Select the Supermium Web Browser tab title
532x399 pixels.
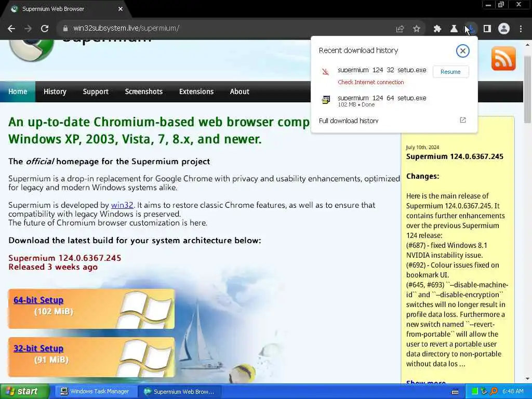[x=54, y=9]
